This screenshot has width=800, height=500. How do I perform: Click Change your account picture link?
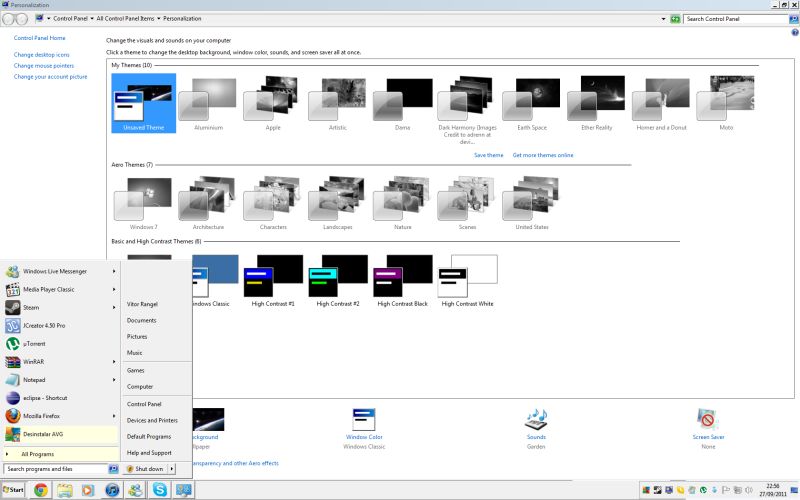pos(50,77)
